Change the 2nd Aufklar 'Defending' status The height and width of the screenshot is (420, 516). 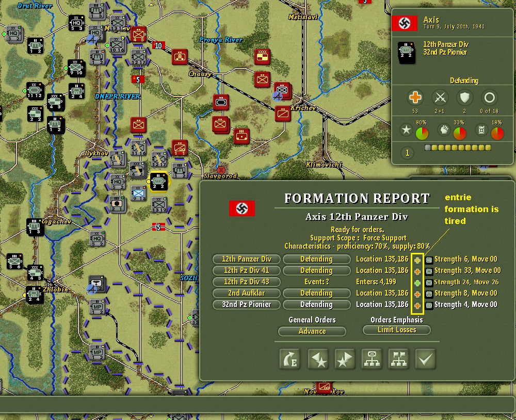[x=317, y=293]
